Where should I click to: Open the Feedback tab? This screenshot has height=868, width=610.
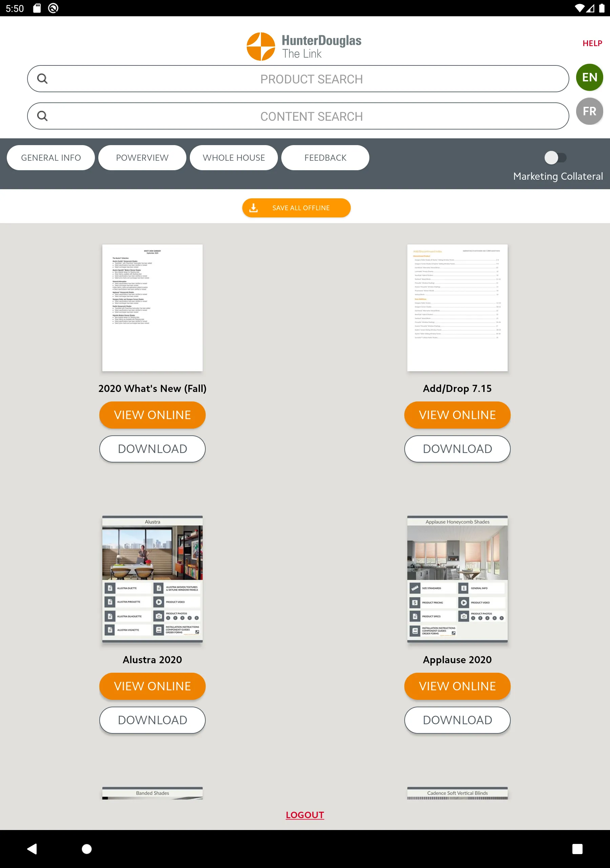coord(325,158)
